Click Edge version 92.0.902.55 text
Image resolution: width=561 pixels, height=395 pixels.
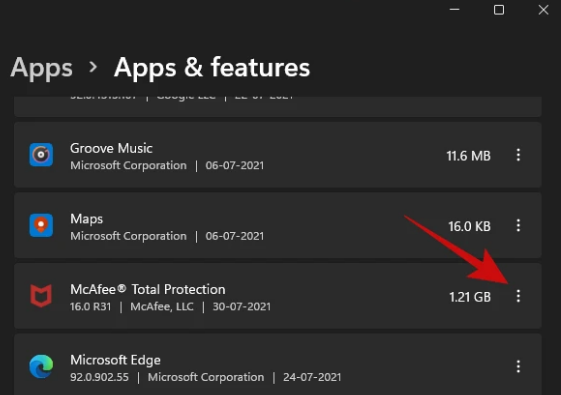[x=99, y=377]
